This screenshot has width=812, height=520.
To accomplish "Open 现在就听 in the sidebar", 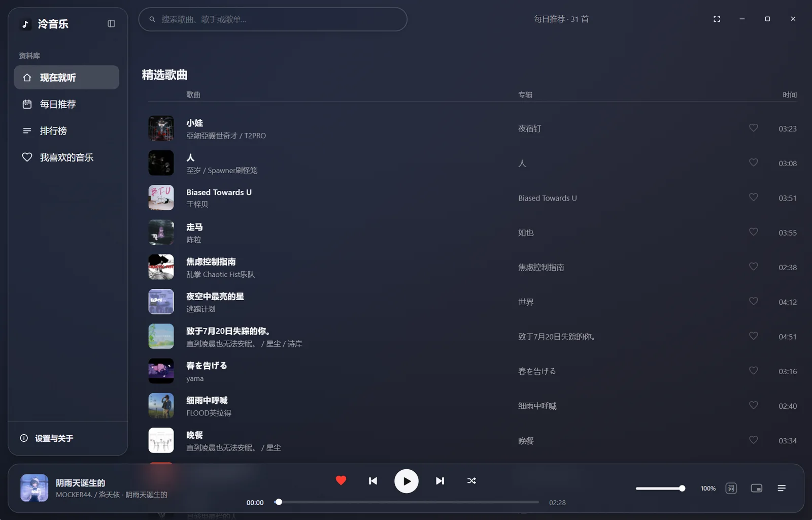I will pos(66,77).
